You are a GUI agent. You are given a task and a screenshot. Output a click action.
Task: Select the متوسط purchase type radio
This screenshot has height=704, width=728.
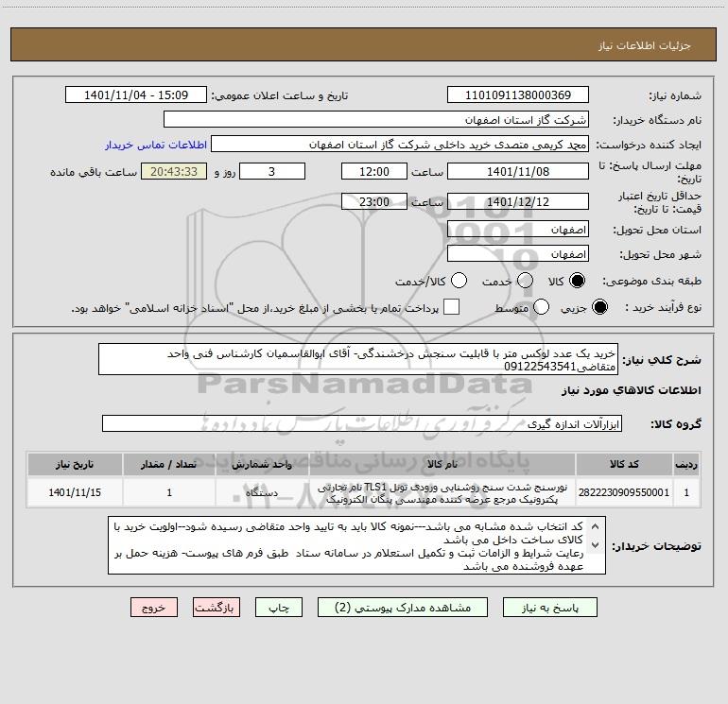click(541, 307)
